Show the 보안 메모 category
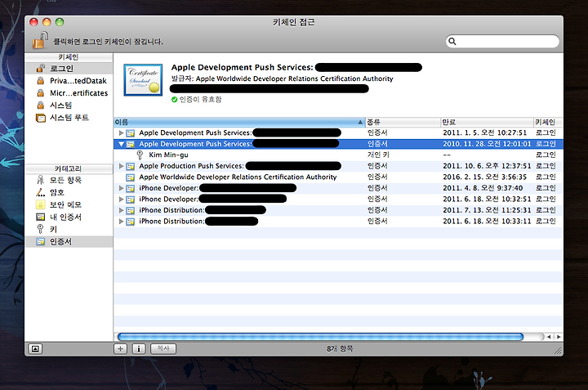 [69, 204]
